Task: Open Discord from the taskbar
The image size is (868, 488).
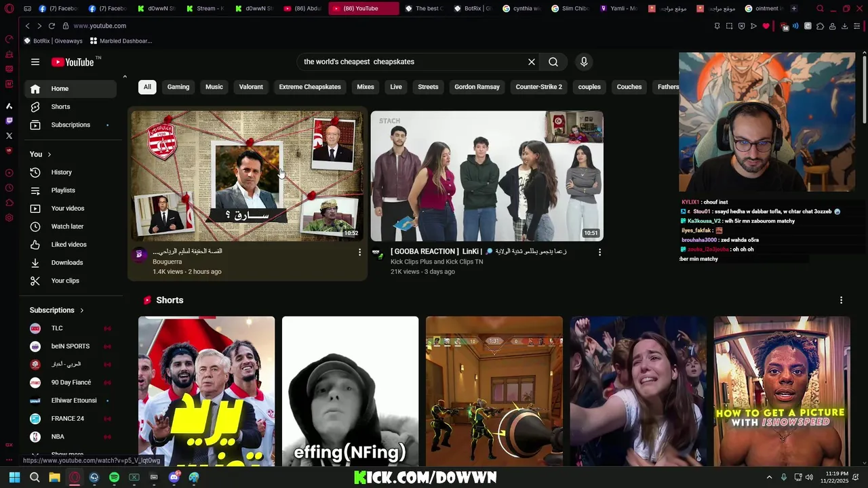Action: point(174,477)
